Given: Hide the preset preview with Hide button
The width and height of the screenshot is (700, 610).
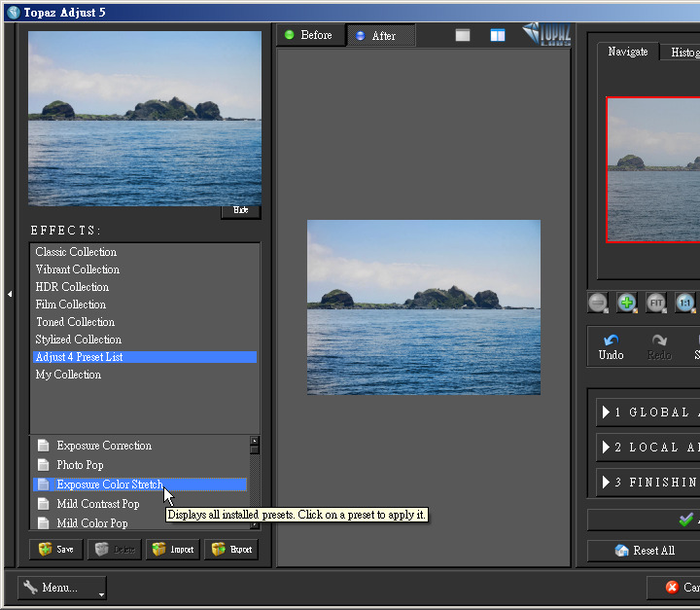Looking at the screenshot, I should (241, 210).
